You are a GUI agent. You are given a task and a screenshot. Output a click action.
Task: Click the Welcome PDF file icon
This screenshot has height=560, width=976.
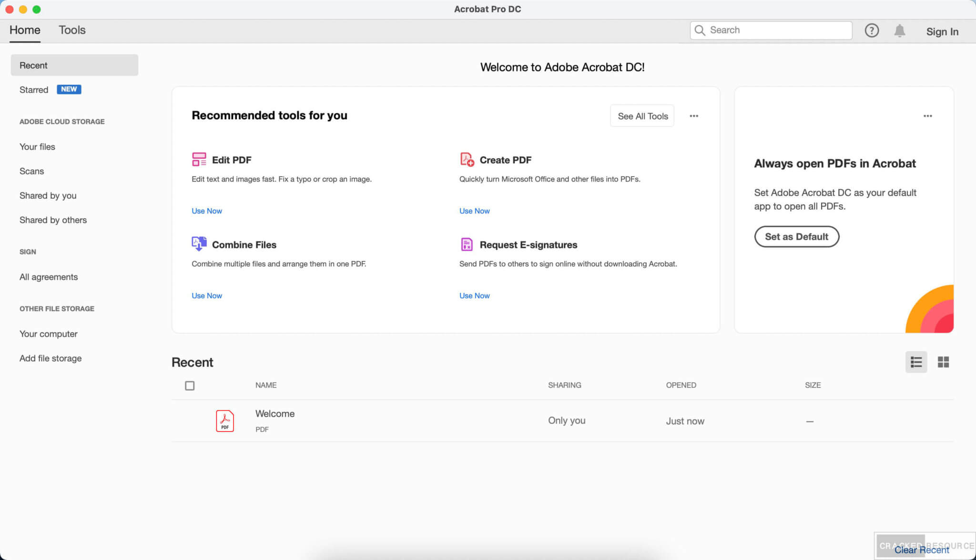pyautogui.click(x=225, y=421)
